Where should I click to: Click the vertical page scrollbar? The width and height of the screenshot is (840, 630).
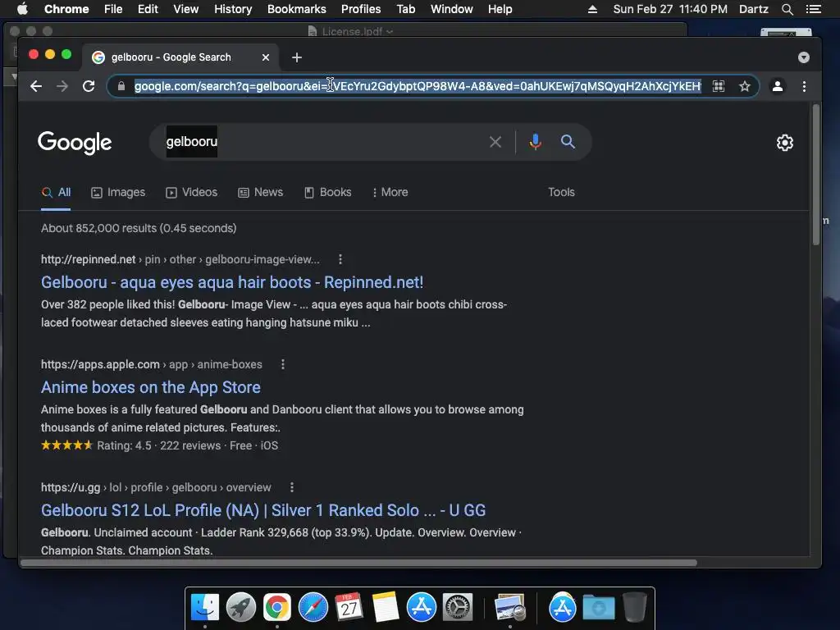pos(816,175)
